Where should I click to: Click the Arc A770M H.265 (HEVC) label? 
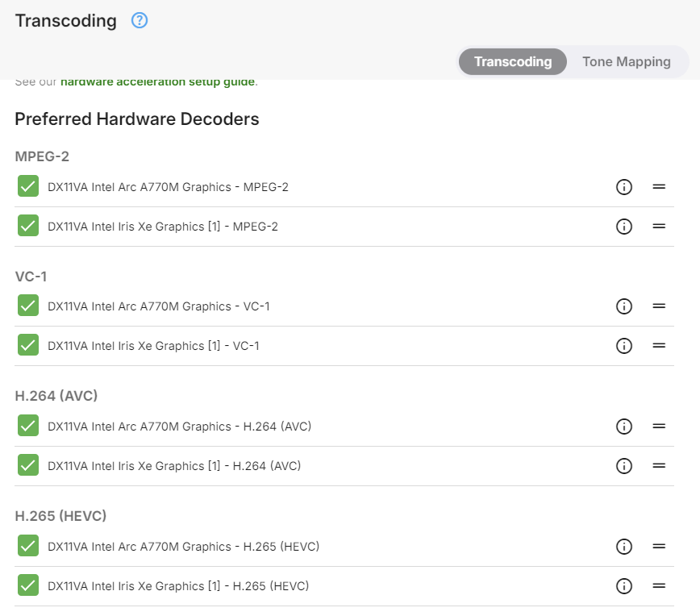tap(184, 547)
